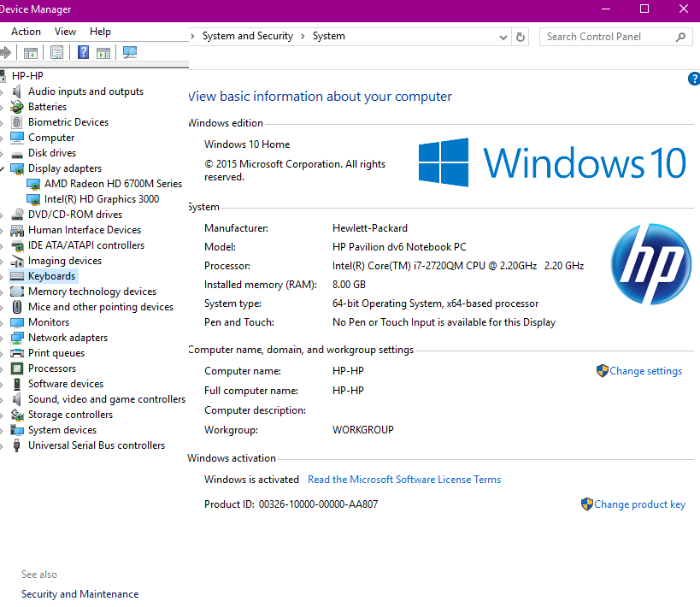Click the blue question mark Help toolbar icon
700x607 pixels.
(83, 53)
